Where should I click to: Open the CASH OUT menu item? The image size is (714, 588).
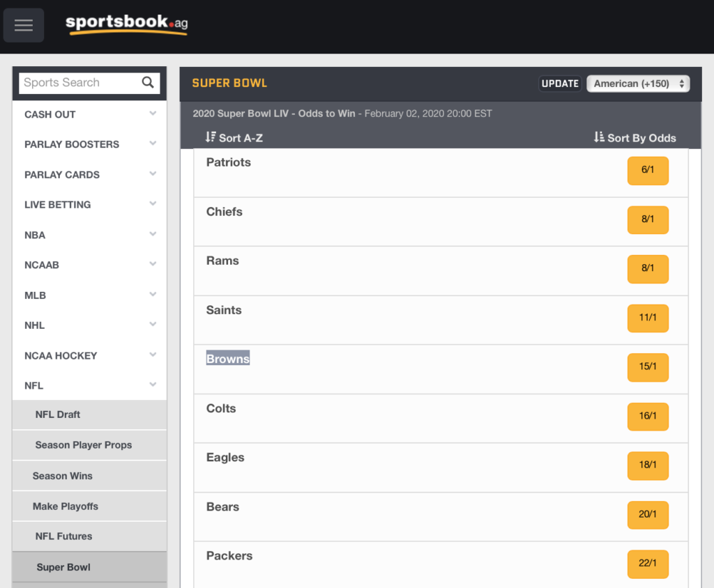[x=50, y=115]
